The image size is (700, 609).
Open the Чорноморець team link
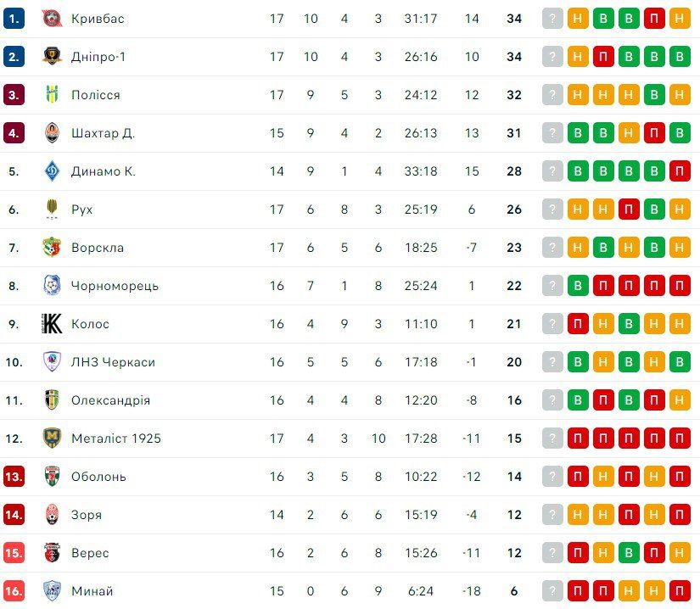115,286
